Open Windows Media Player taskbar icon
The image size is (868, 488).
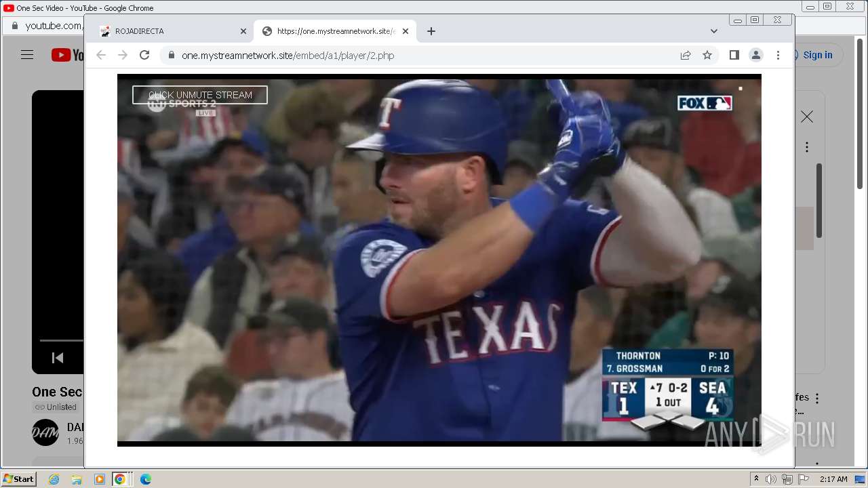coord(100,479)
